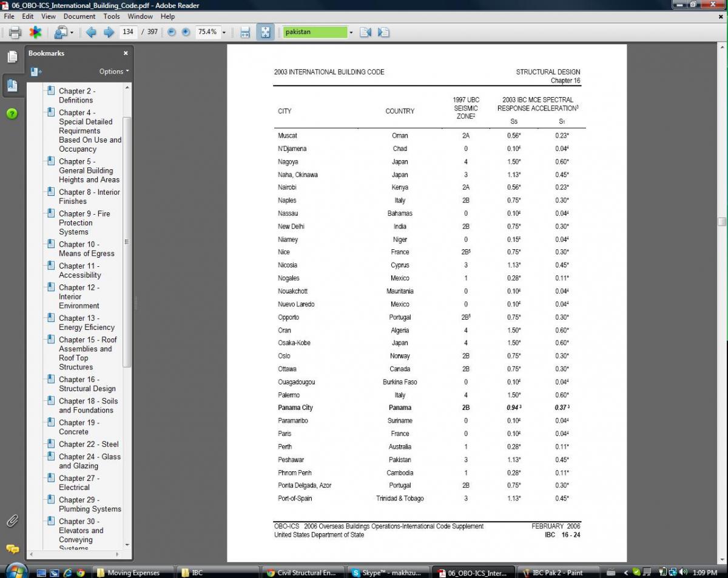Go to the next page with the right arrow
The image size is (728, 578).
pyautogui.click(x=109, y=32)
